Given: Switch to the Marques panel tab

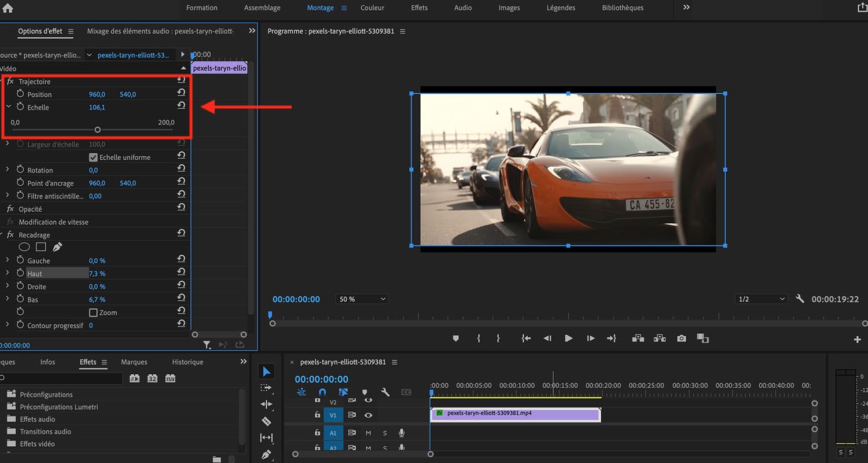Looking at the screenshot, I should coord(134,362).
